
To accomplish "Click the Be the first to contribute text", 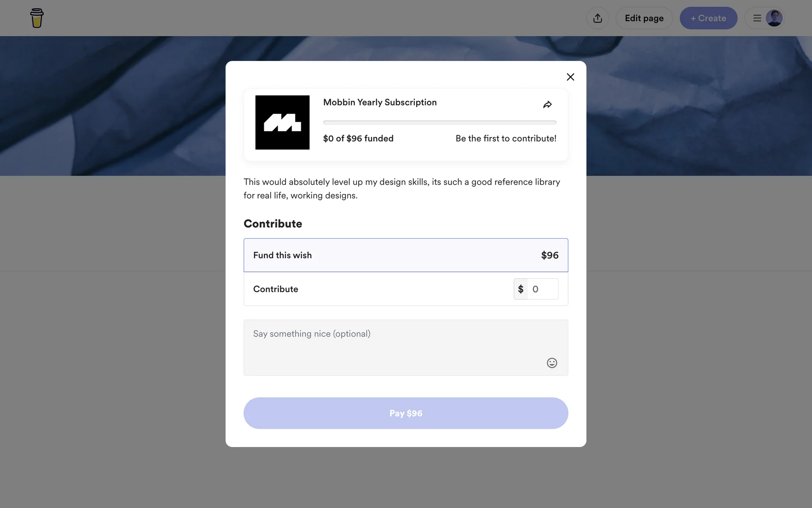I will coord(506,138).
